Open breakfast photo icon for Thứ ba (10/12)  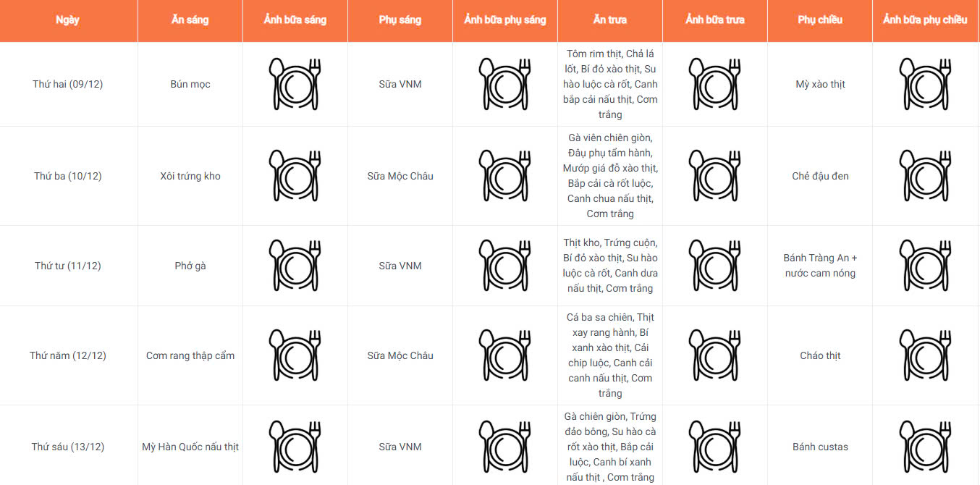[x=295, y=176]
